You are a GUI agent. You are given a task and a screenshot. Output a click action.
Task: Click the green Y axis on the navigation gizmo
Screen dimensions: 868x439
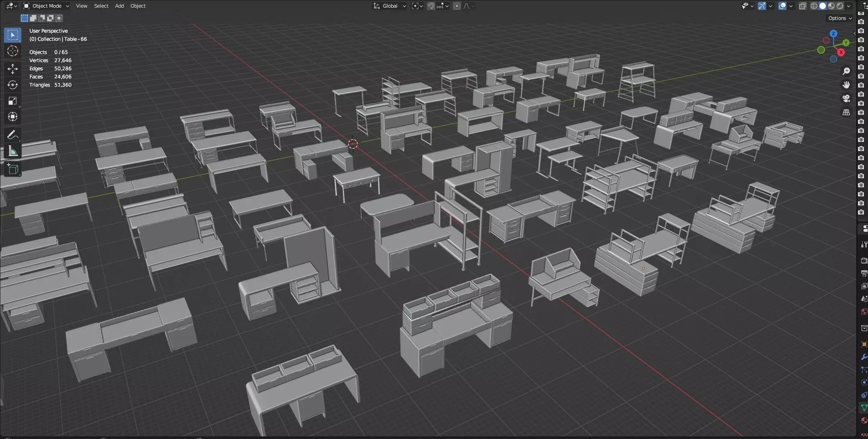pos(846,43)
